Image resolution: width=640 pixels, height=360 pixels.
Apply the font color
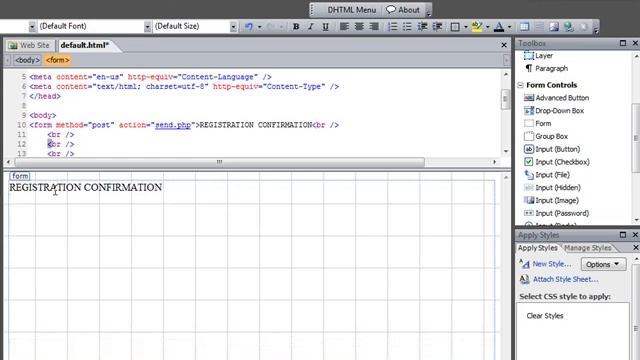tap(499, 27)
